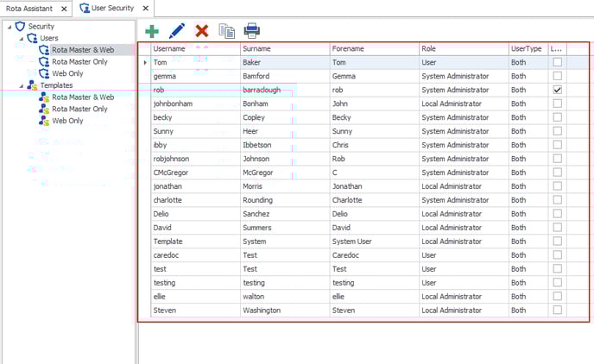Click the User Security tab icon
Viewport: 594px width, 364px height.
point(85,8)
